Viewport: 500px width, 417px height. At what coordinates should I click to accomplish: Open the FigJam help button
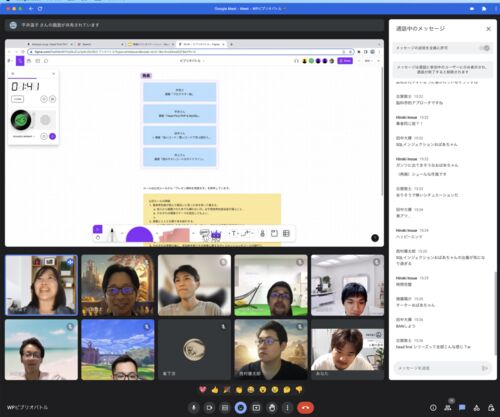375,238
